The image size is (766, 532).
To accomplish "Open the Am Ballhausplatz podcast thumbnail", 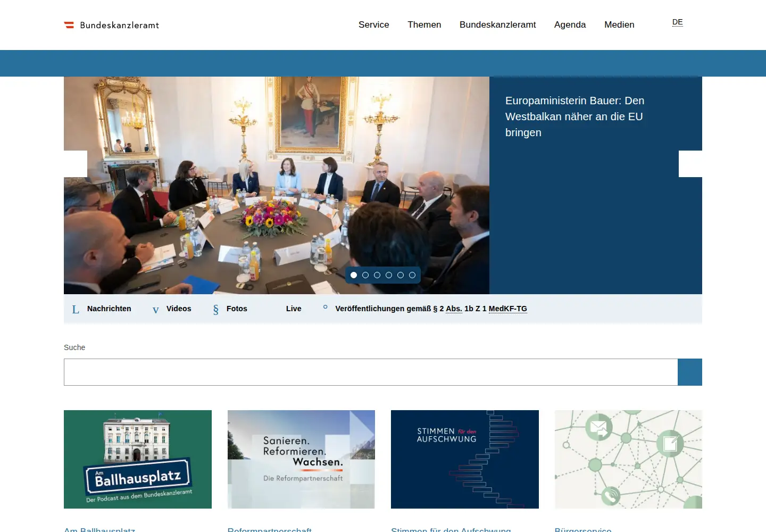I will (x=138, y=459).
